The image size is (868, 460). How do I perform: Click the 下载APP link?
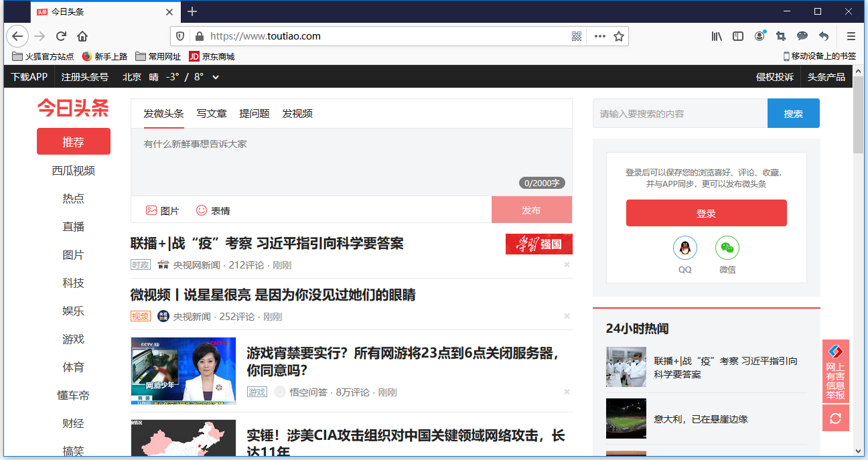click(29, 77)
